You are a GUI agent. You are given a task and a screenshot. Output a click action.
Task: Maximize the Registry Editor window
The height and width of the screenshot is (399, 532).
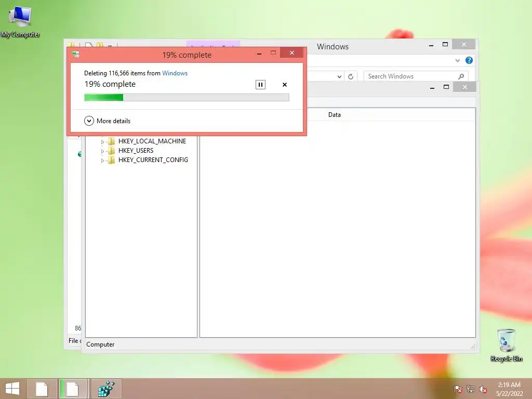click(x=446, y=87)
